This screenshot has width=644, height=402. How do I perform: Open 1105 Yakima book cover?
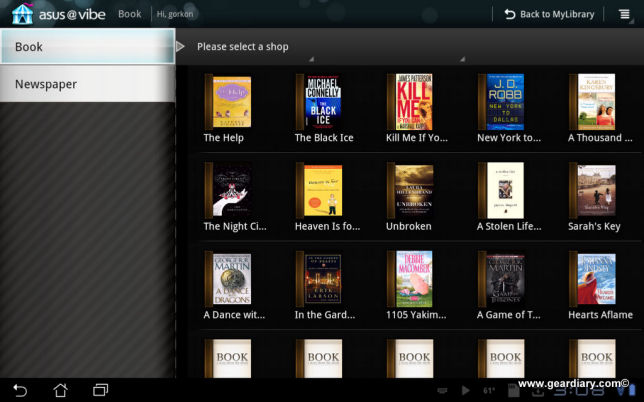[x=410, y=279]
